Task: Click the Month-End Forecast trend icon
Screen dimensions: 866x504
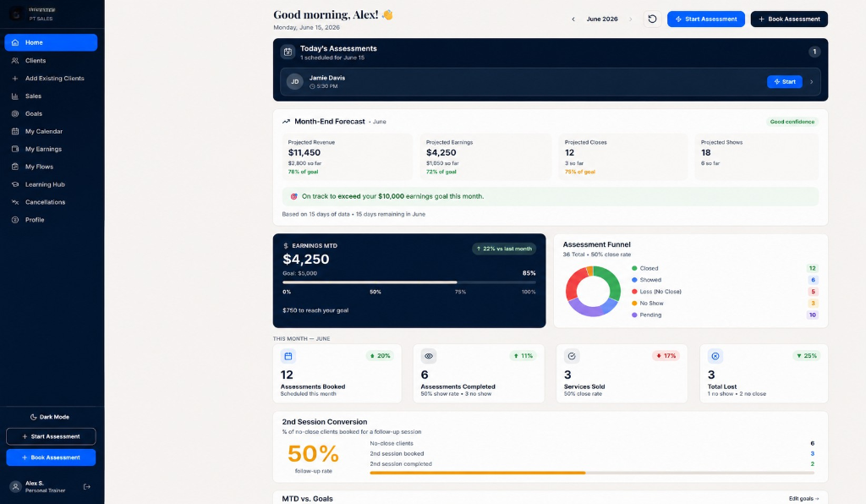Action: (x=286, y=122)
